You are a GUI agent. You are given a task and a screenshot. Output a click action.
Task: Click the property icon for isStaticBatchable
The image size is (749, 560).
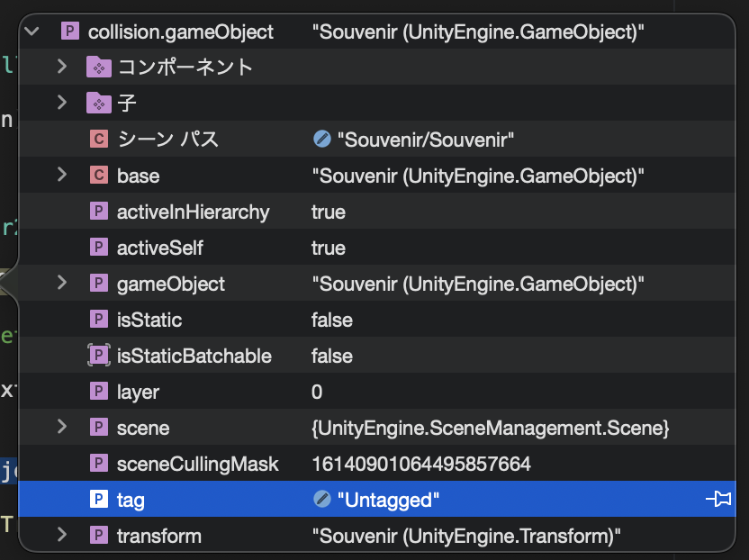[99, 355]
